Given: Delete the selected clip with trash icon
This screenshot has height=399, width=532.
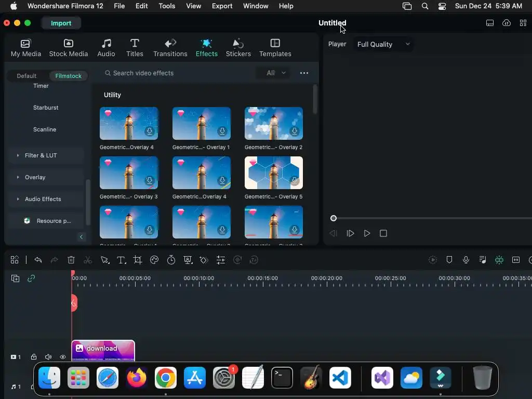Looking at the screenshot, I should [x=71, y=260].
